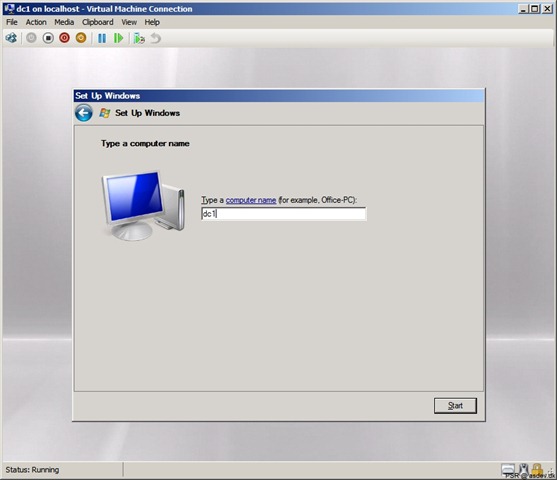
Task: Go back with the blue arrow button
Action: tap(84, 113)
